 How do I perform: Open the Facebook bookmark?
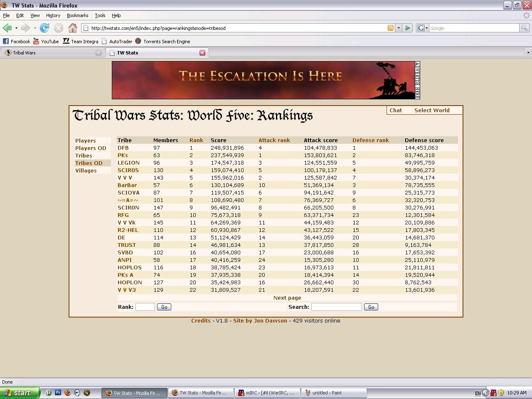tap(17, 41)
